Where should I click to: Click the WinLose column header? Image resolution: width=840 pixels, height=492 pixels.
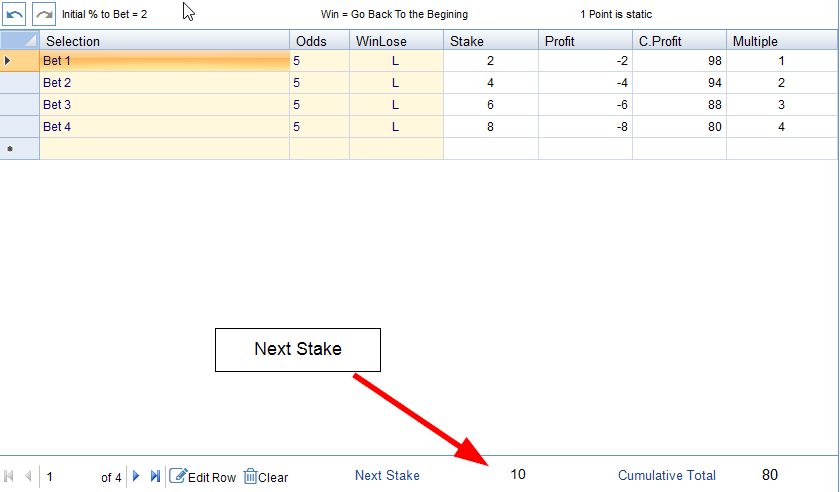point(396,41)
